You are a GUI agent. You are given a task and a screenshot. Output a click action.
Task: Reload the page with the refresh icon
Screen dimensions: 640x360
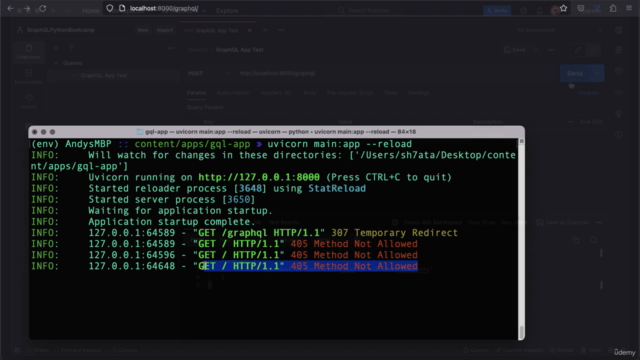pyautogui.click(x=42, y=8)
